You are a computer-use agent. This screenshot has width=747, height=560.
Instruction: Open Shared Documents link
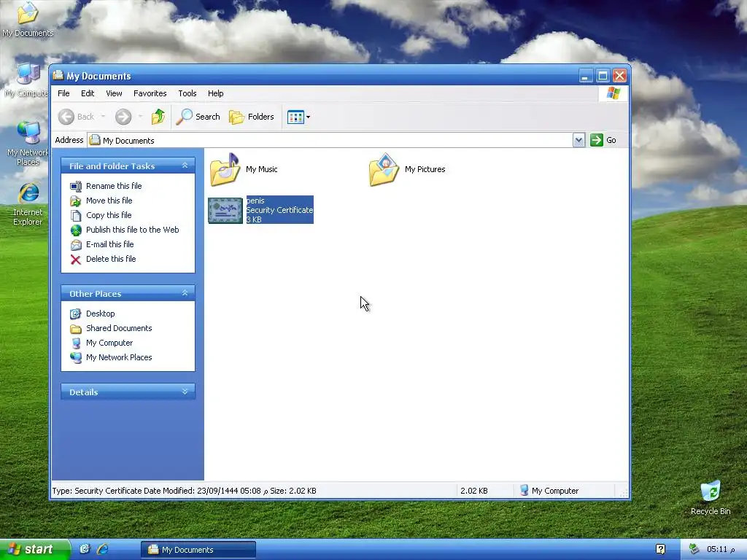coord(119,328)
